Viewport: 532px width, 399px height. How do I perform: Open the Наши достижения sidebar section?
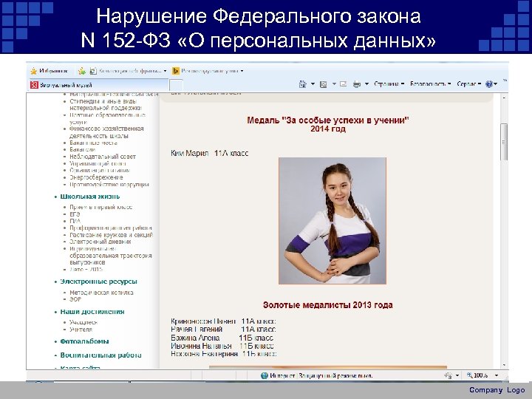click(92, 312)
